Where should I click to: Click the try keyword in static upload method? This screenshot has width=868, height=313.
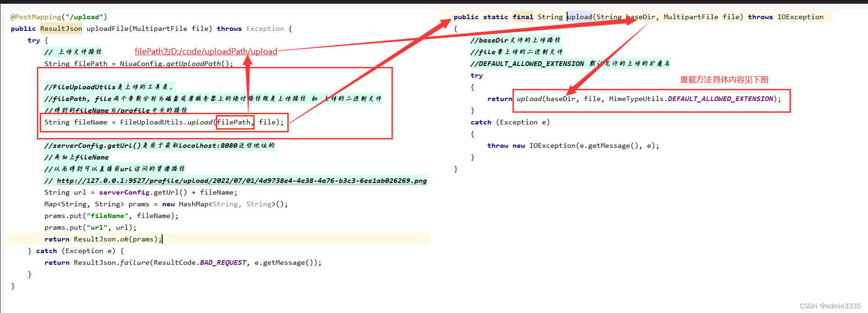(477, 75)
